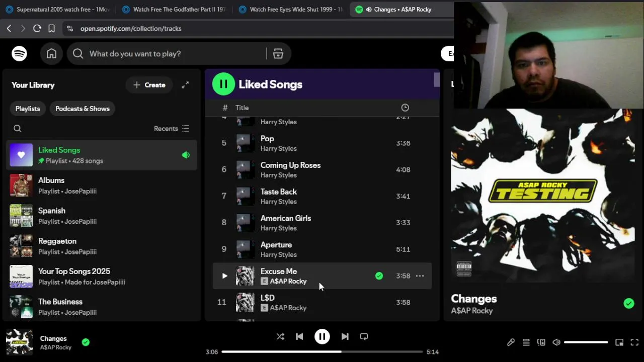
Task: Toggle repeat mode
Action: click(364, 337)
